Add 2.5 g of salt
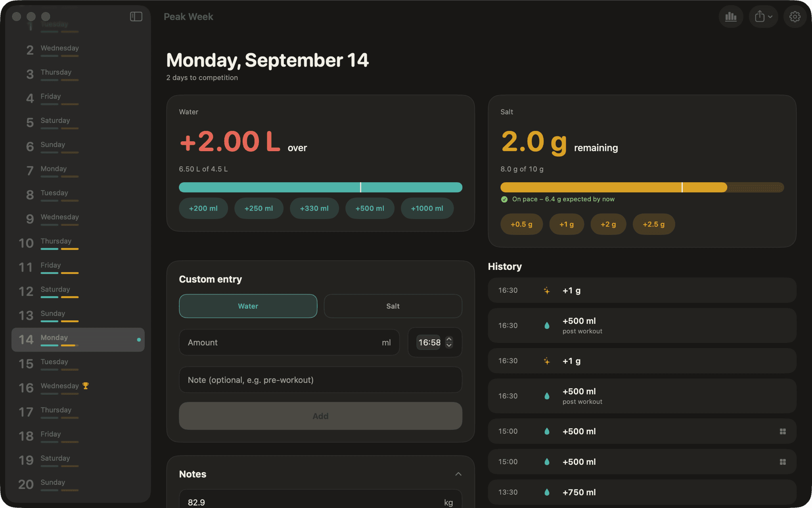The image size is (812, 508). (x=654, y=224)
